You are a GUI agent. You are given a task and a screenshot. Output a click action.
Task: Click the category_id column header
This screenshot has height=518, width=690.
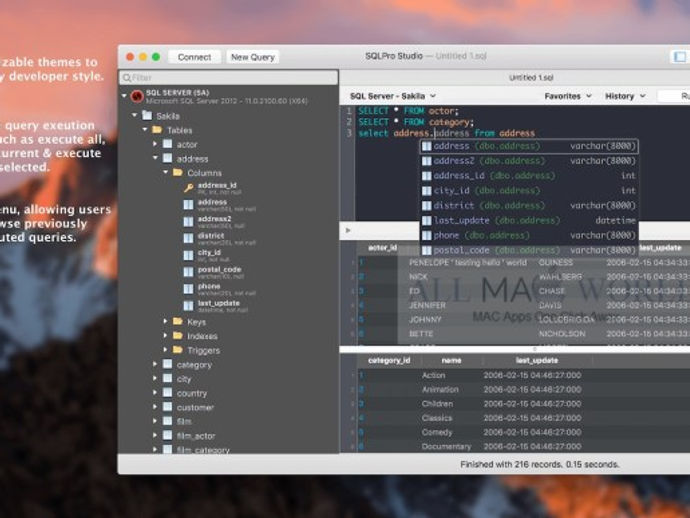tap(389, 360)
